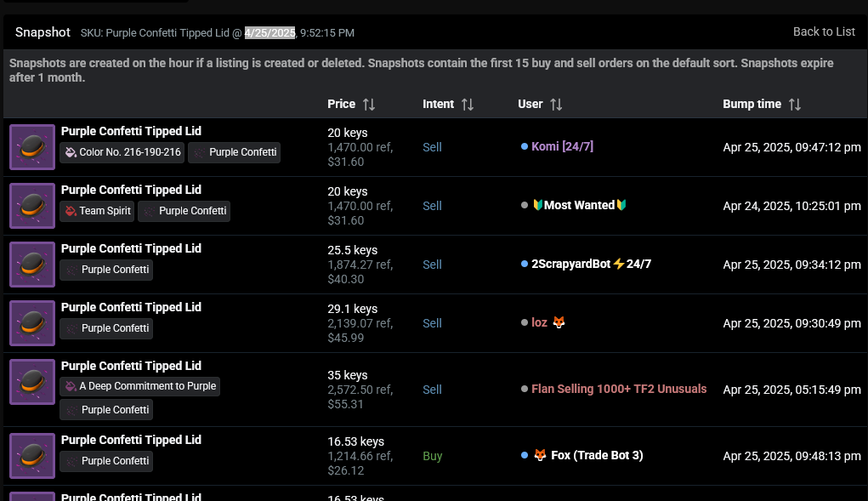Open Flan Selling 1000+ TF2 Unusuals profile

(619, 390)
